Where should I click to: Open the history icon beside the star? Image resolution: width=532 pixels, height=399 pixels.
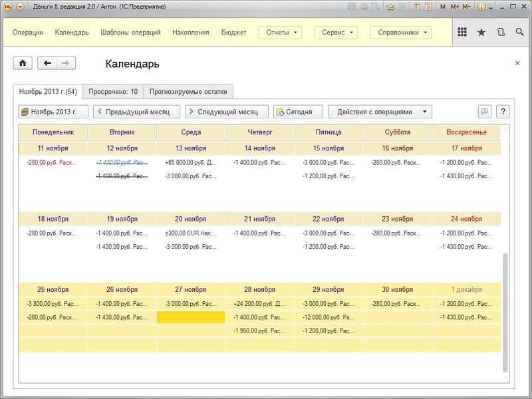coord(501,32)
